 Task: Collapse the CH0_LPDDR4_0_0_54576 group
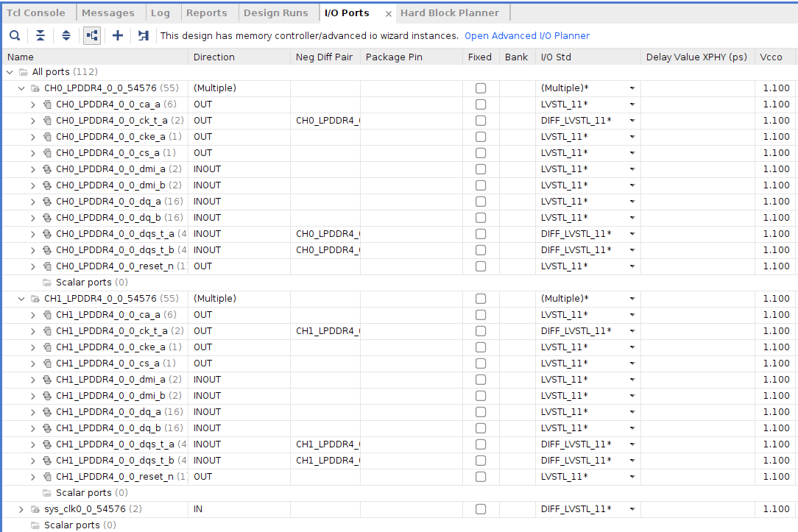[21, 88]
